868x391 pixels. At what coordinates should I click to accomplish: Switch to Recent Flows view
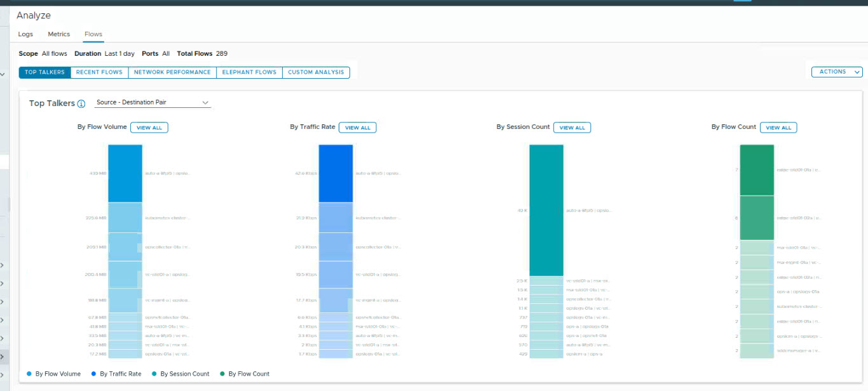coord(99,72)
